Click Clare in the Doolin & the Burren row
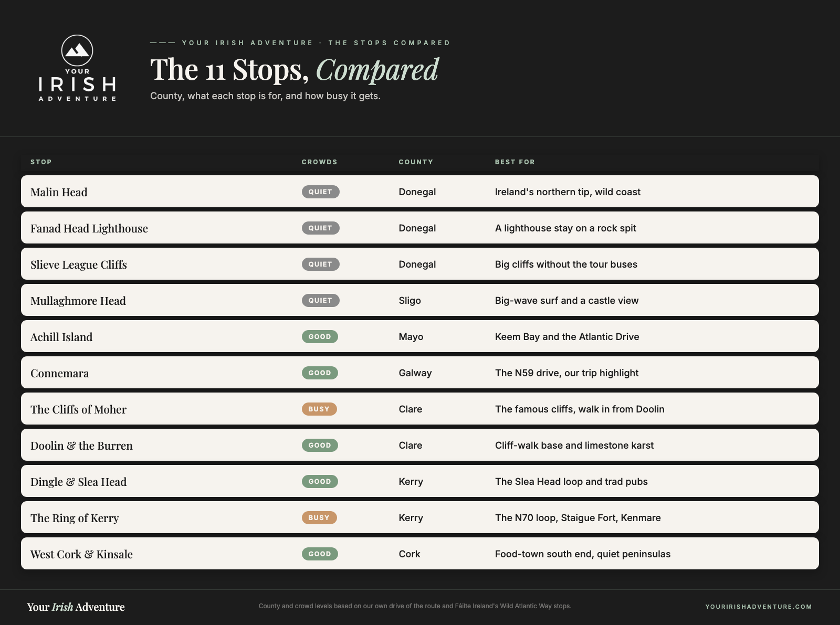840x625 pixels. 411,446
